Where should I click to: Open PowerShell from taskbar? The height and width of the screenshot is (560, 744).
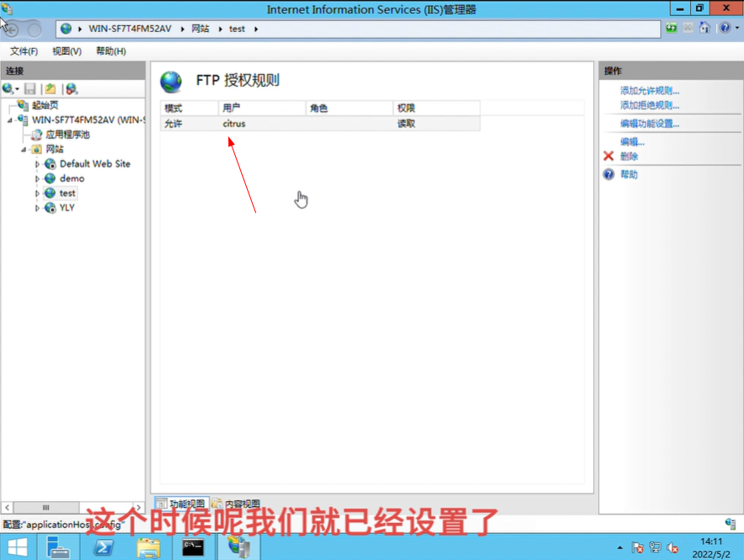(x=104, y=547)
